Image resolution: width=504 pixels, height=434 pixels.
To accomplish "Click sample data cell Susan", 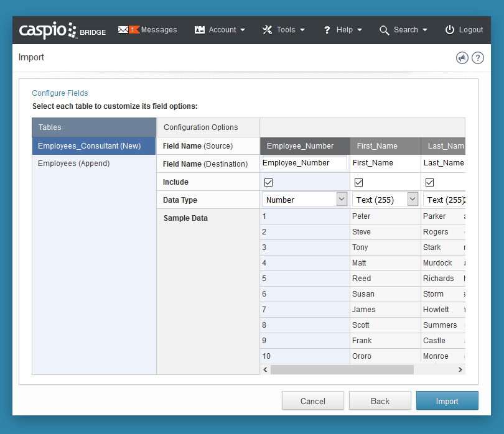I will pyautogui.click(x=385, y=294).
